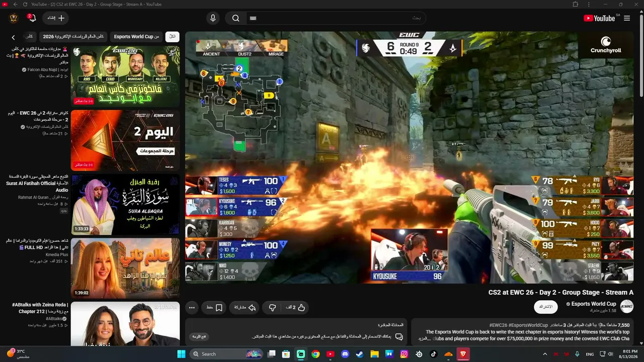Click the magnifier search icon
644x362 pixels.
coord(235,18)
